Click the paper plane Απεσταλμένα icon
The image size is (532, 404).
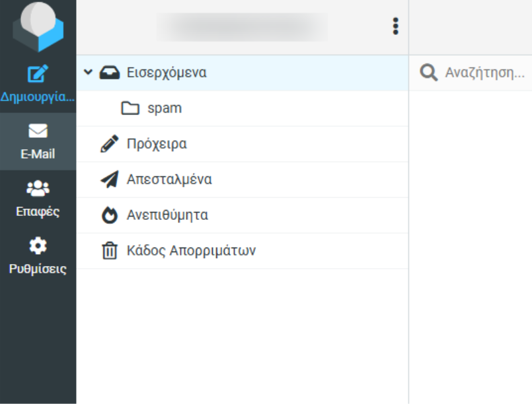[109, 180]
